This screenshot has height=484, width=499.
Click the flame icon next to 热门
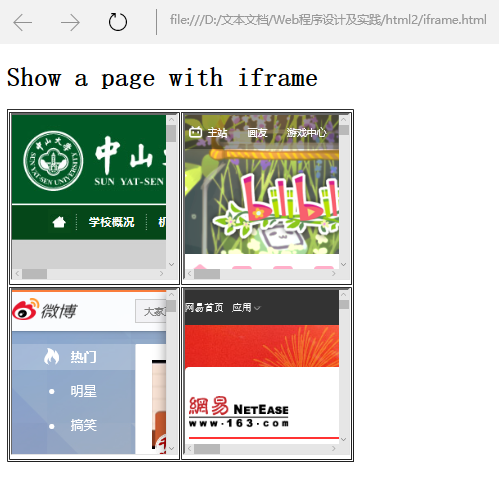(52, 356)
